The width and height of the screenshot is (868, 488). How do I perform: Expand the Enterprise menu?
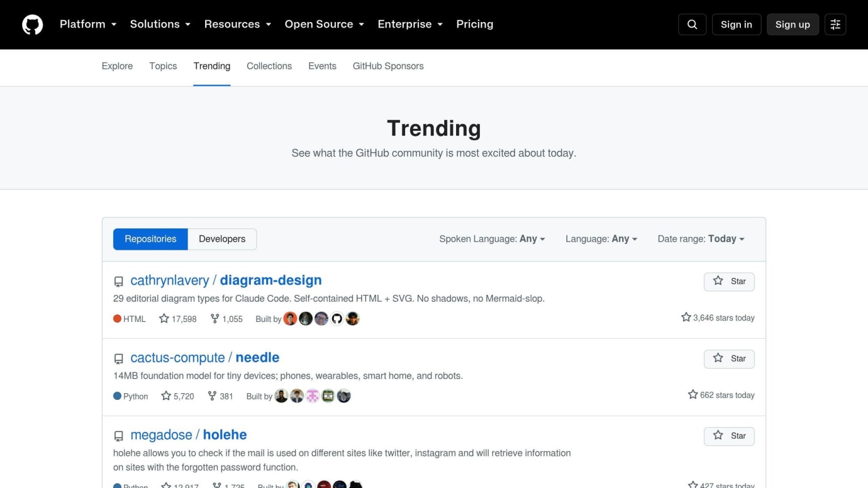tap(410, 24)
